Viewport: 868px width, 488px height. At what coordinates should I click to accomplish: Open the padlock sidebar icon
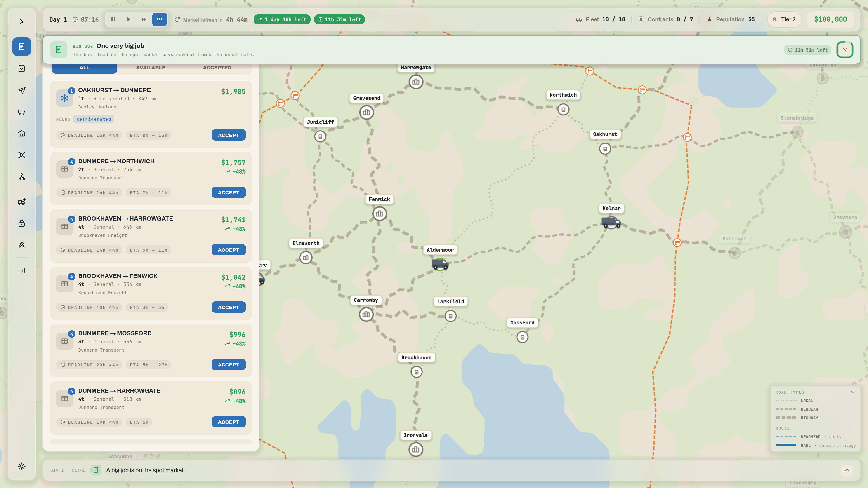click(x=21, y=223)
